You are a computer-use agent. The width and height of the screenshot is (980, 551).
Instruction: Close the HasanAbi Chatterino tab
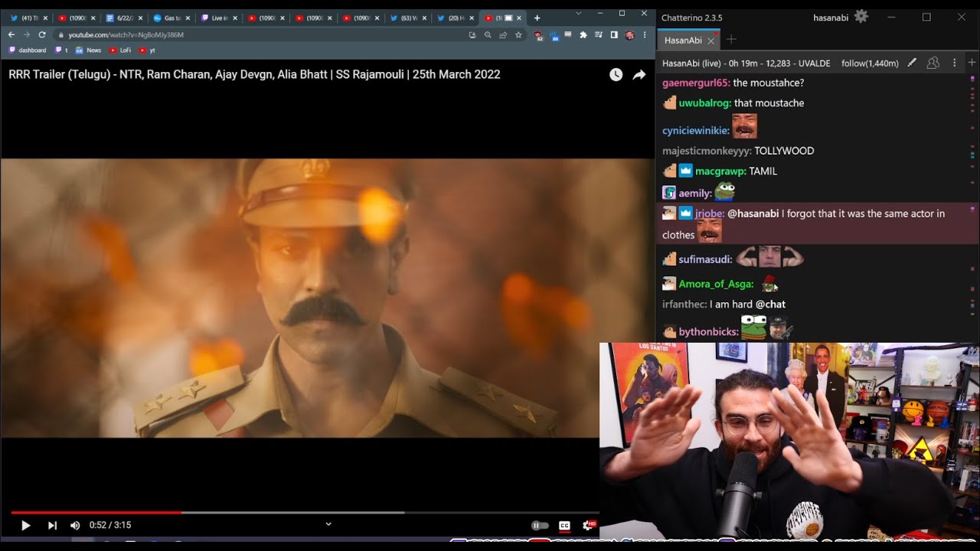point(710,41)
